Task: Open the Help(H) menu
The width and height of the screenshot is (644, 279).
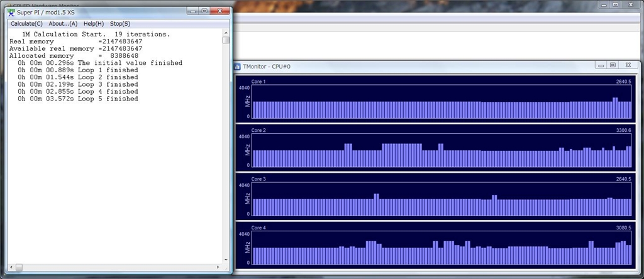Action: click(94, 23)
